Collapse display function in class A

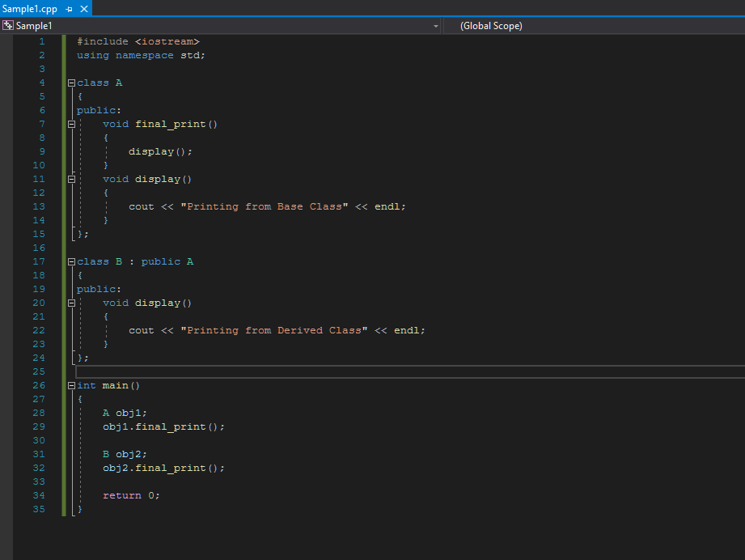click(71, 180)
